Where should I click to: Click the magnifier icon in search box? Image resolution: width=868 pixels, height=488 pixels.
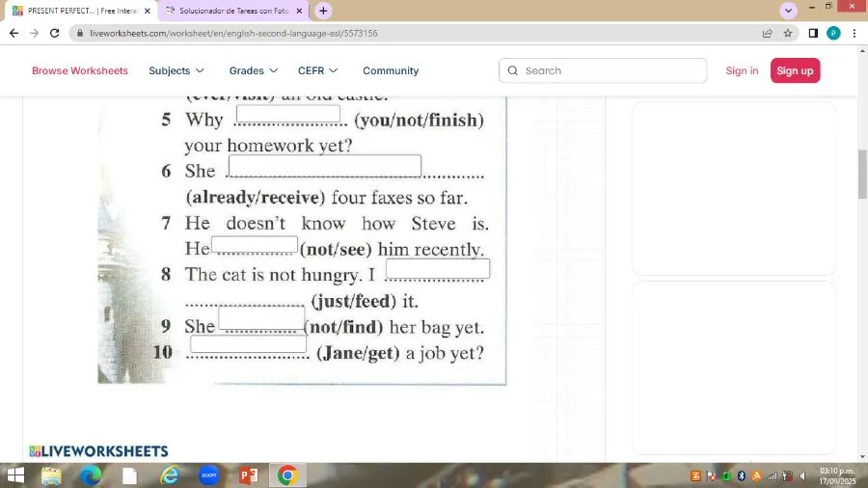pos(513,70)
